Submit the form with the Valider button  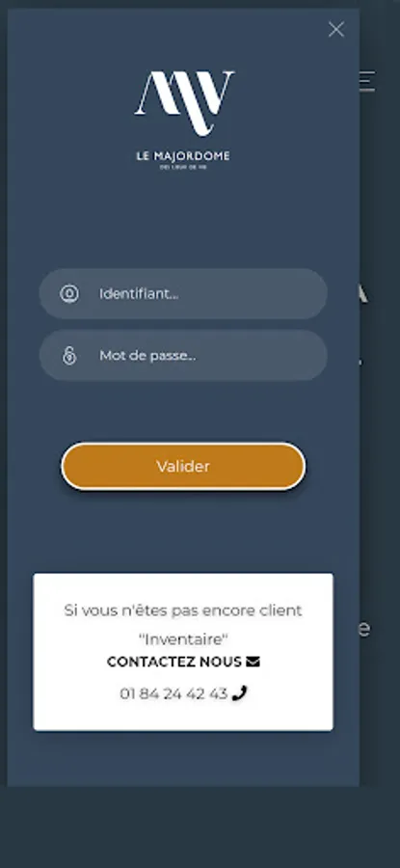183,466
